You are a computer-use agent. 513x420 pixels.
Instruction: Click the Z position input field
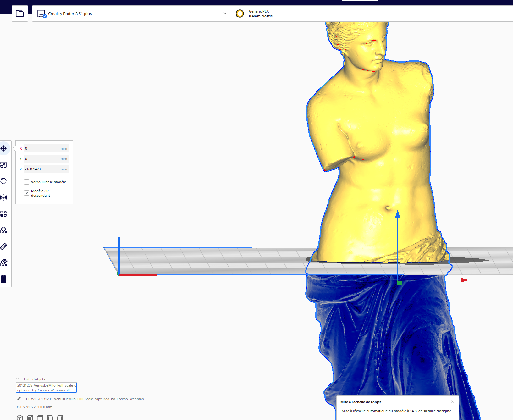click(46, 169)
